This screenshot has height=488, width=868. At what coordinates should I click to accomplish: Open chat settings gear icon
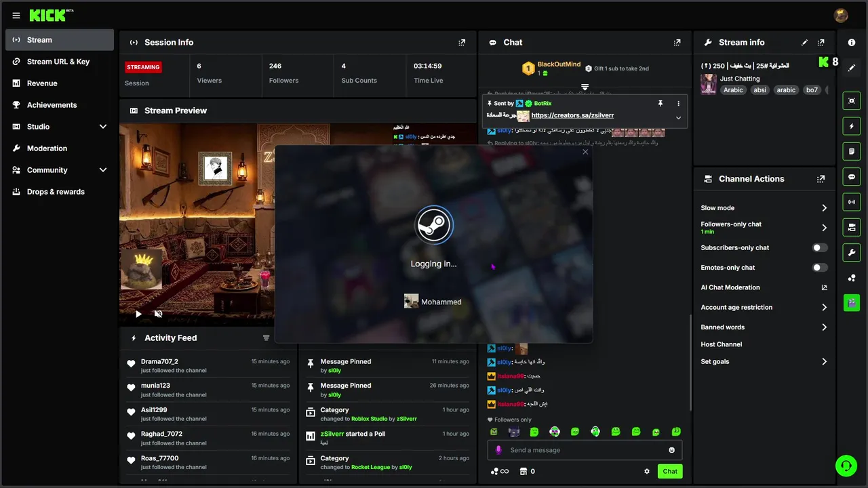[647, 471]
